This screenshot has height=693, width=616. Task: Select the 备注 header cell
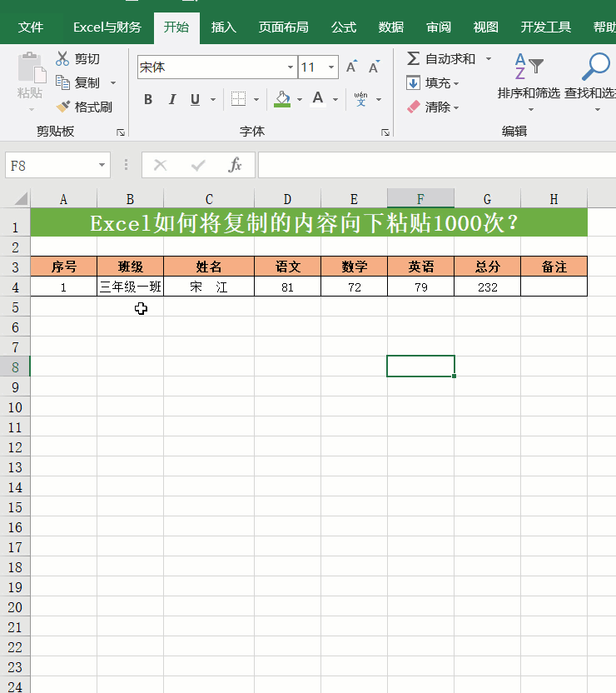coord(554,267)
